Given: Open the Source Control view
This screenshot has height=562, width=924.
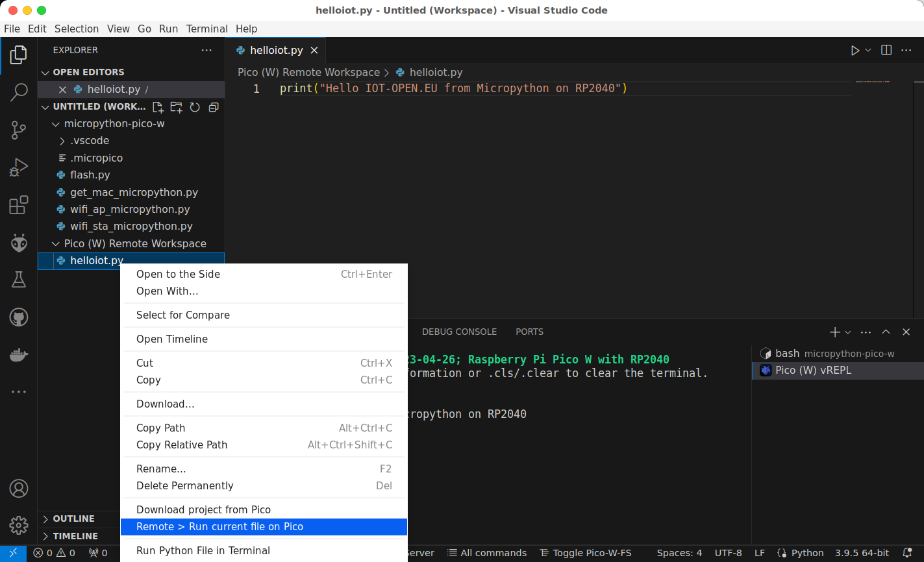Looking at the screenshot, I should click(19, 130).
